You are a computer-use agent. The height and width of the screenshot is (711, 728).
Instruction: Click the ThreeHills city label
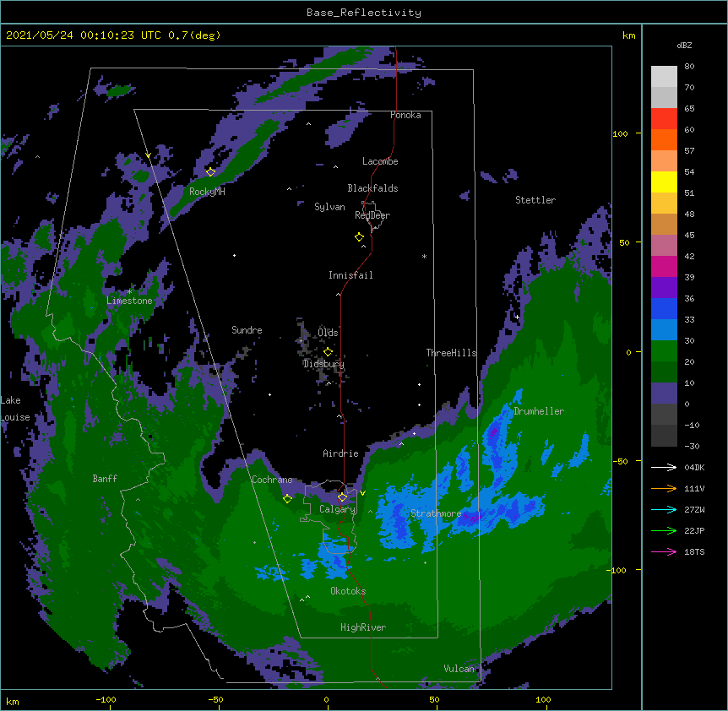451,353
